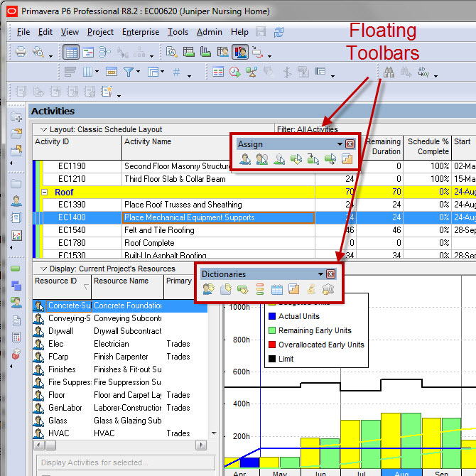Click the Find binoculars icon
Image resolution: width=476 pixels, height=476 pixels.
click(x=389, y=72)
